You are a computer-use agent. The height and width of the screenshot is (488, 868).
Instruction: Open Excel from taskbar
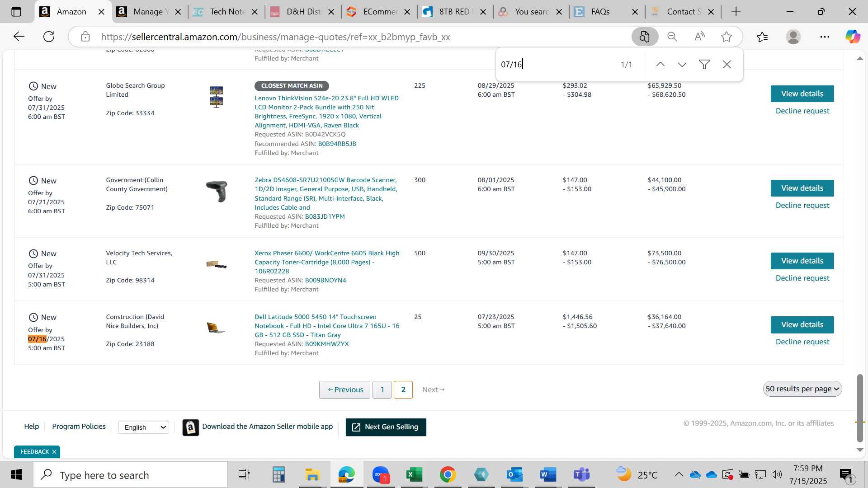point(414,474)
